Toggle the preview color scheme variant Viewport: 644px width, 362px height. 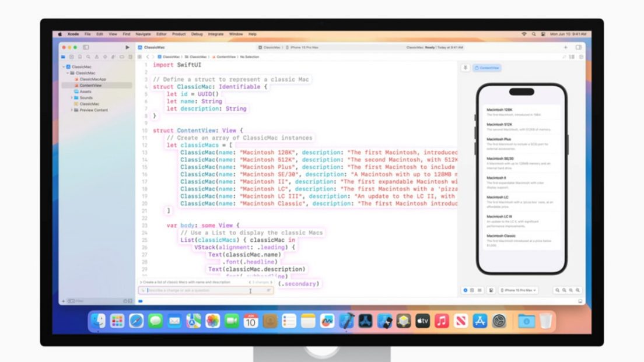tap(491, 290)
